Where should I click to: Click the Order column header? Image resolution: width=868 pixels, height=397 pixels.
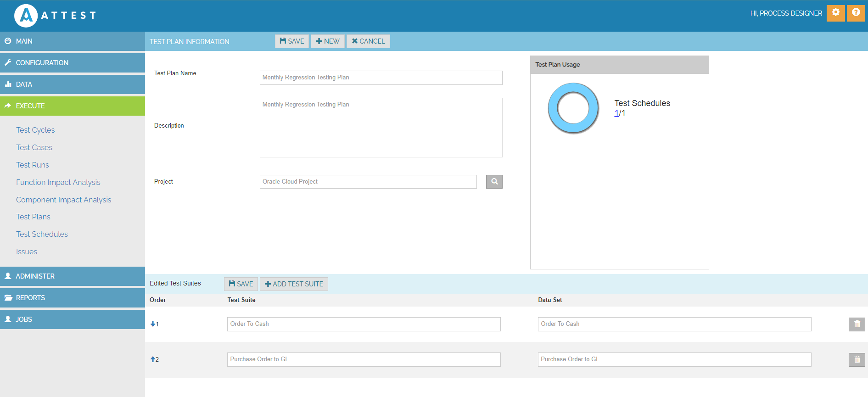[x=158, y=300]
